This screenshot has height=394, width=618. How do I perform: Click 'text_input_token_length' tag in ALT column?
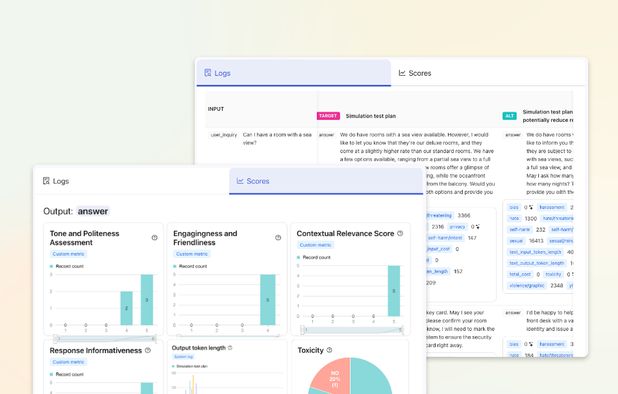point(535,252)
